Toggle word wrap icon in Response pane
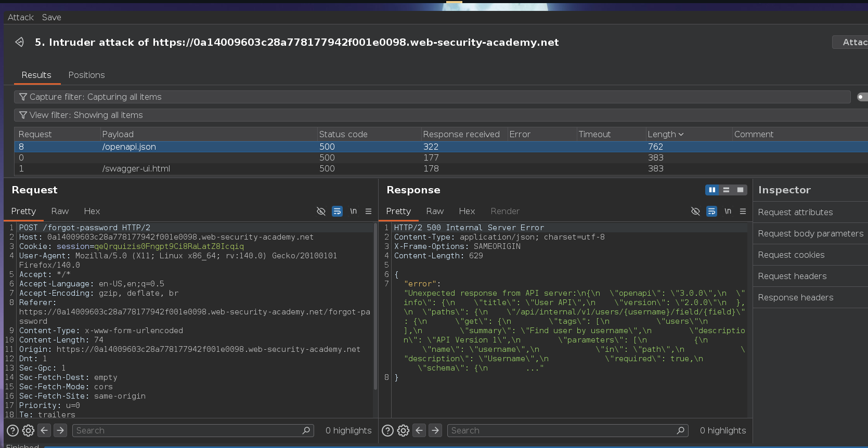 pyautogui.click(x=711, y=211)
